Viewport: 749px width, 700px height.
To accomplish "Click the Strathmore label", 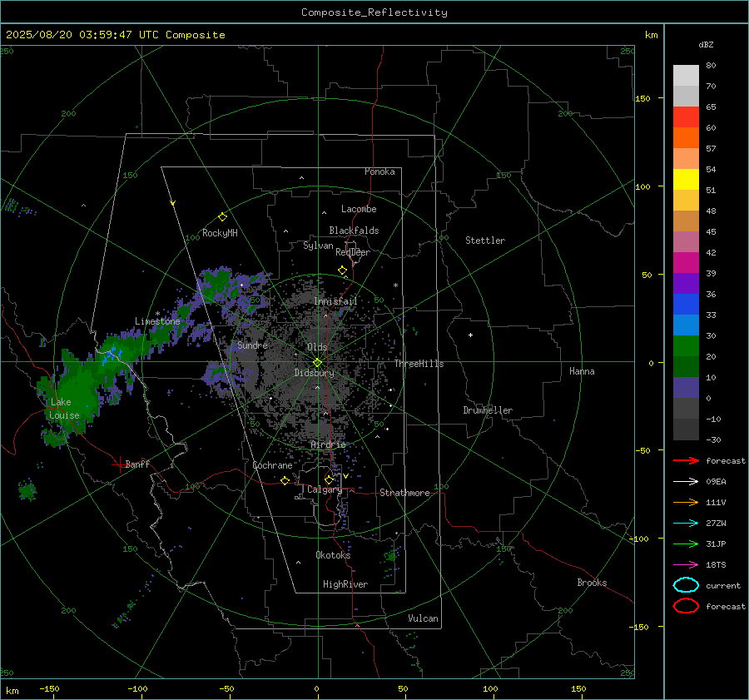I will click(404, 493).
